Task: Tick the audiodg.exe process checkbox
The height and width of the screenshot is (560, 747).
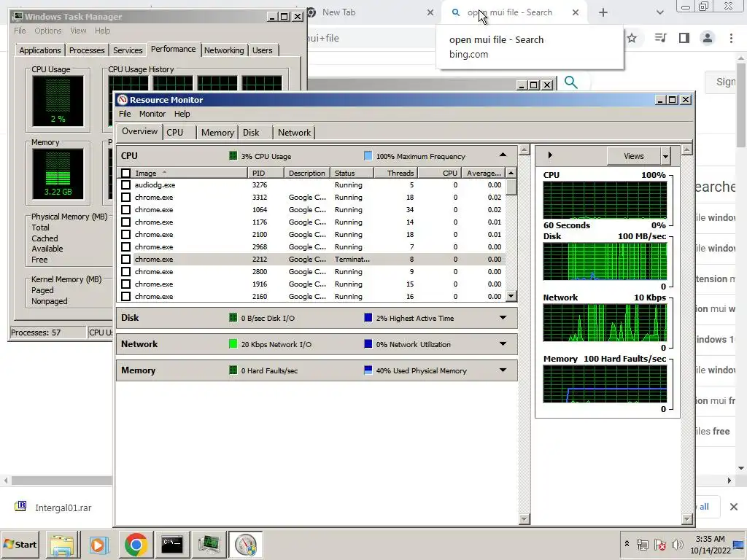Action: [125, 184]
